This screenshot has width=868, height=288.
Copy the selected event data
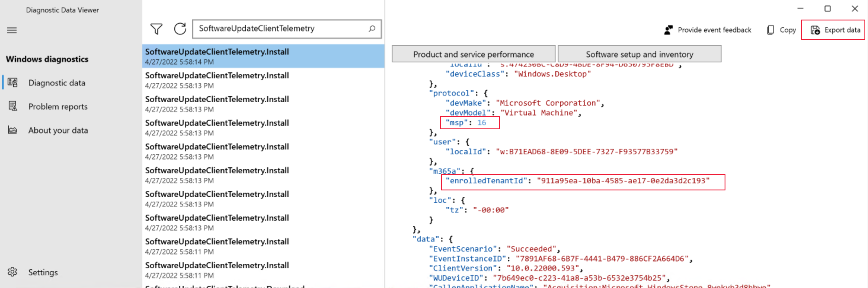781,30
